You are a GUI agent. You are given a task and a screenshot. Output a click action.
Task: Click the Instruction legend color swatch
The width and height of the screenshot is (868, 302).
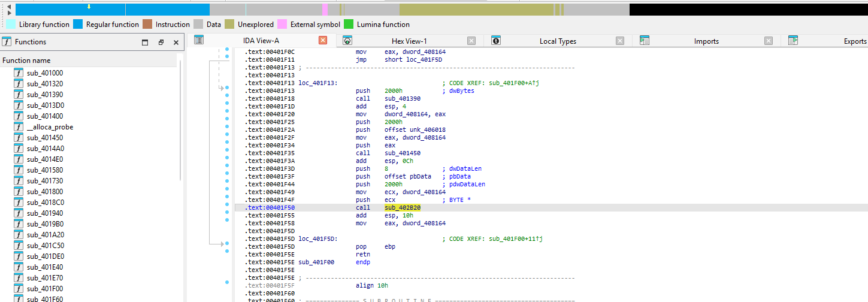(148, 25)
